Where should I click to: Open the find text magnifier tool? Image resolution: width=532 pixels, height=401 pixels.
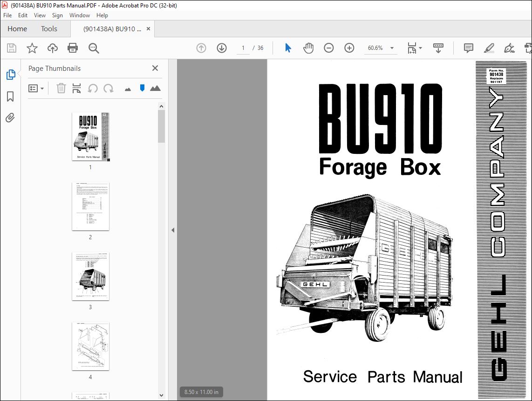click(94, 48)
